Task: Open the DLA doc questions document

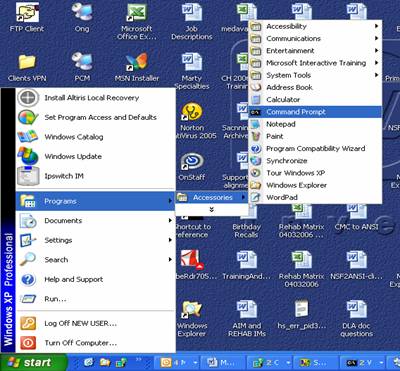Action: coord(356,319)
